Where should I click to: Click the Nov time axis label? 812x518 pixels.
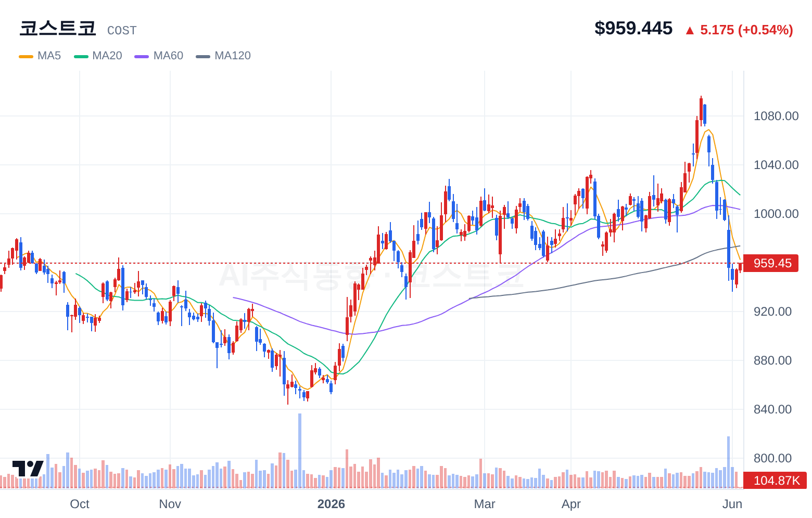click(170, 504)
